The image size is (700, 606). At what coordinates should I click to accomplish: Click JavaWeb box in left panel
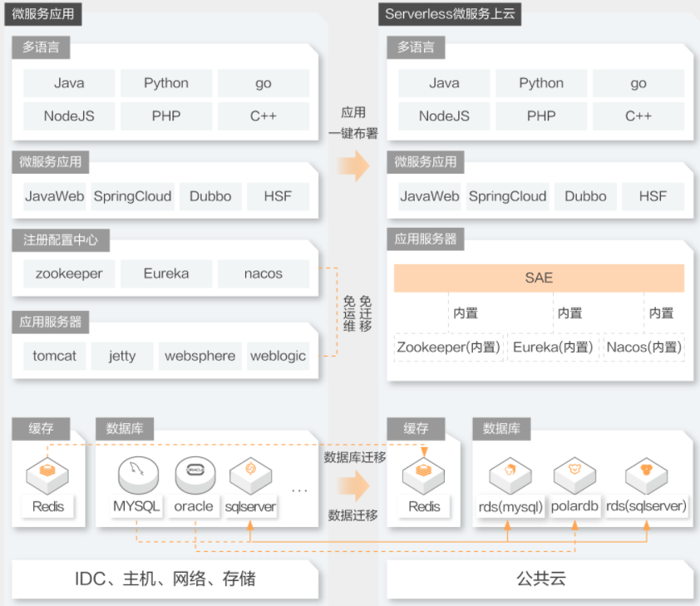click(55, 196)
